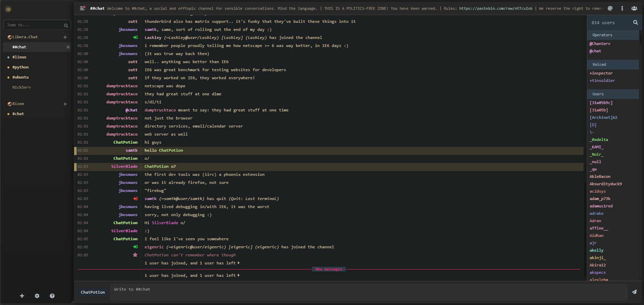Click nick samtk on highlighted hello message

(x=132, y=150)
